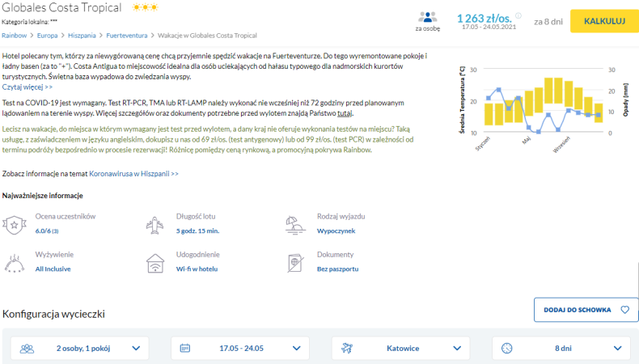639x364 pixels.
Task: Click the temperature and rainfall climate chart
Action: point(544,109)
